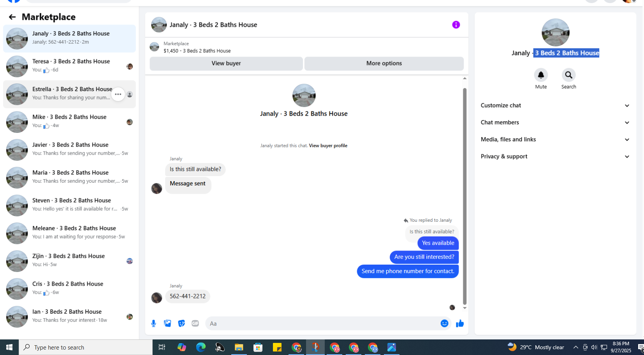Open Ian conversation in list
Image resolution: width=644 pixels, height=355 pixels.
[69, 317]
